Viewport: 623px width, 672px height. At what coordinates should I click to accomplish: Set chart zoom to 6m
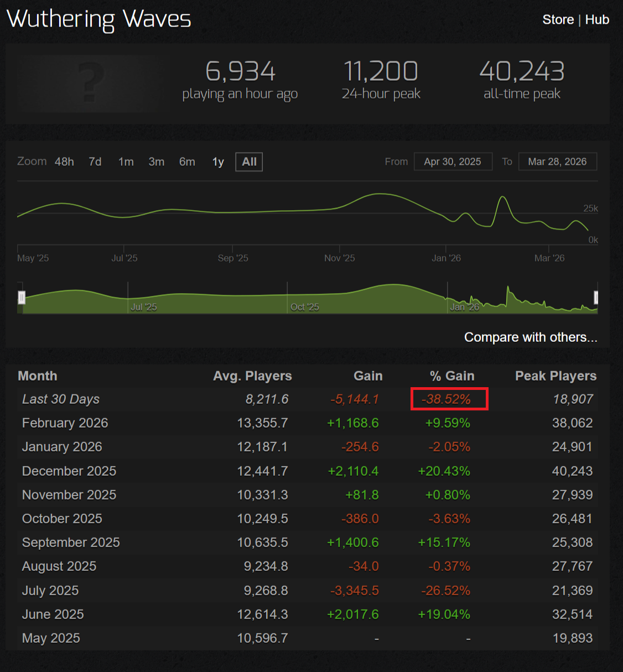pyautogui.click(x=187, y=162)
